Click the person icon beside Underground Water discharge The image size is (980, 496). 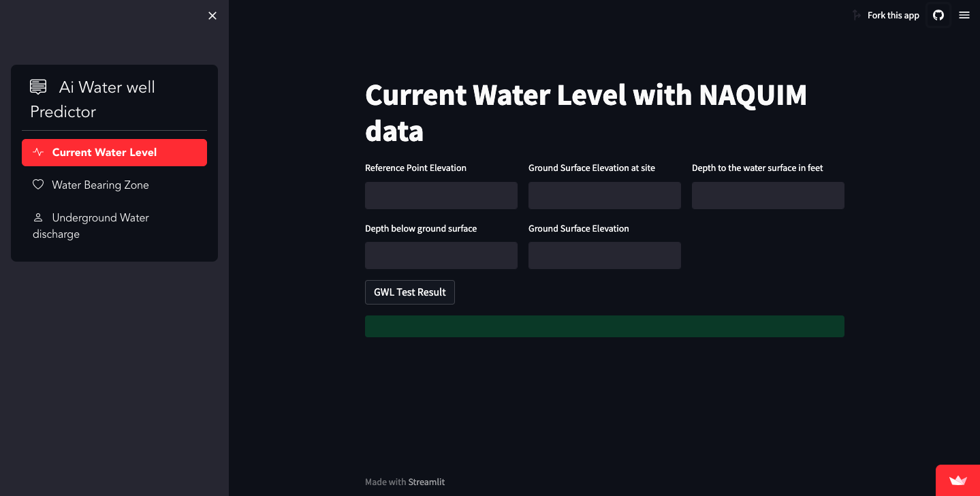(x=38, y=217)
